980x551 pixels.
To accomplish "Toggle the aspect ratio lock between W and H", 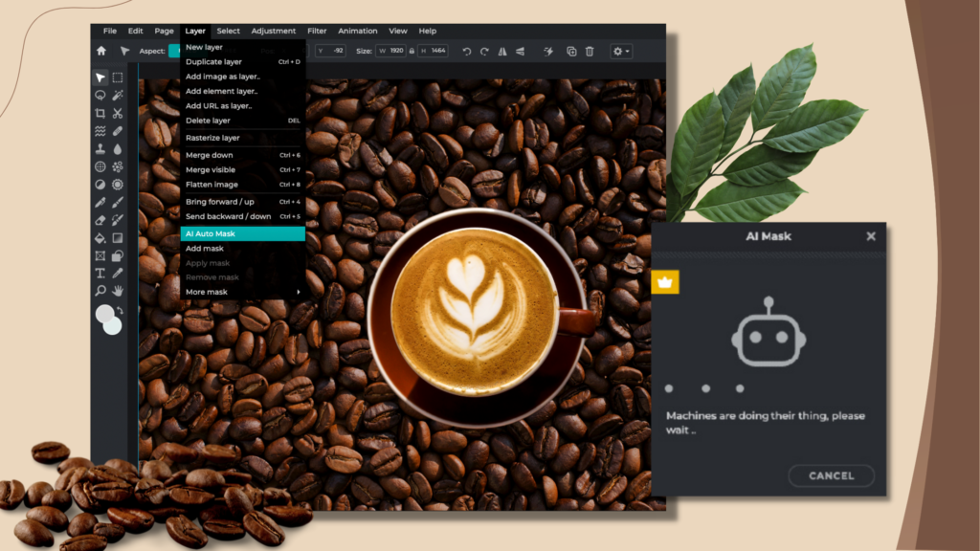I will click(x=412, y=51).
